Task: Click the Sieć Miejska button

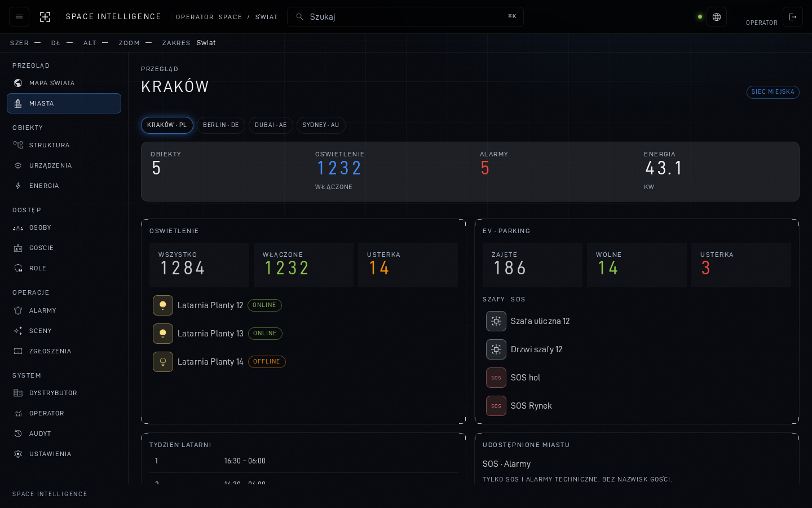Action: (773, 92)
